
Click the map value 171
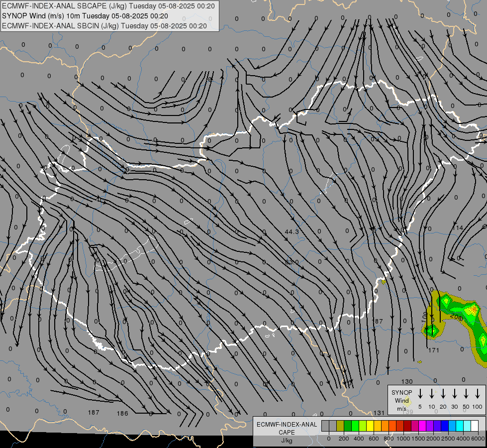tap(434, 350)
